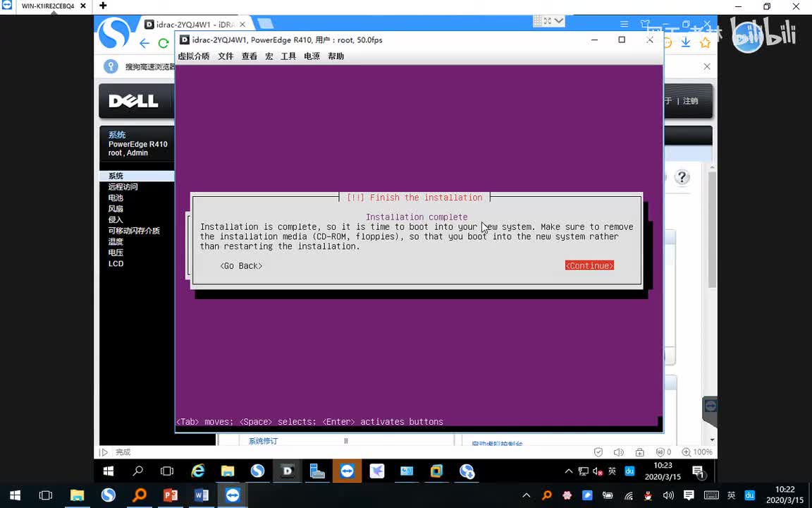Close the Sogou notification bar
The height and width of the screenshot is (508, 812).
point(707,66)
